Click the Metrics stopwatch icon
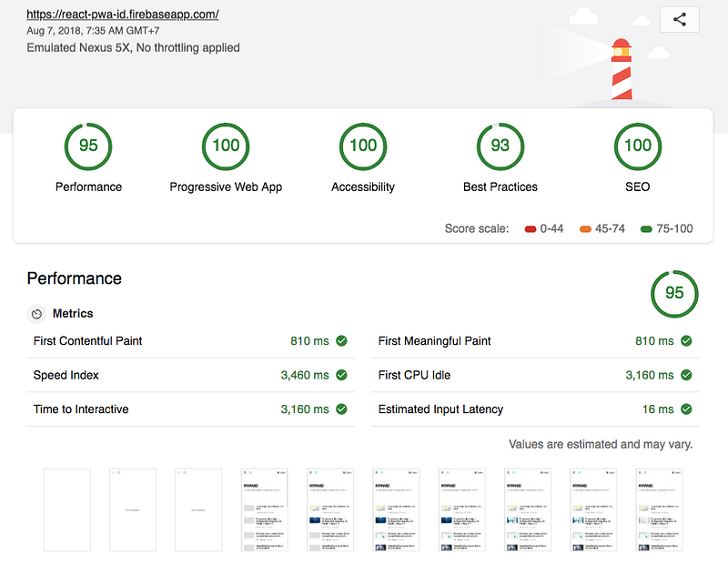This screenshot has width=728, height=565. tap(37, 314)
